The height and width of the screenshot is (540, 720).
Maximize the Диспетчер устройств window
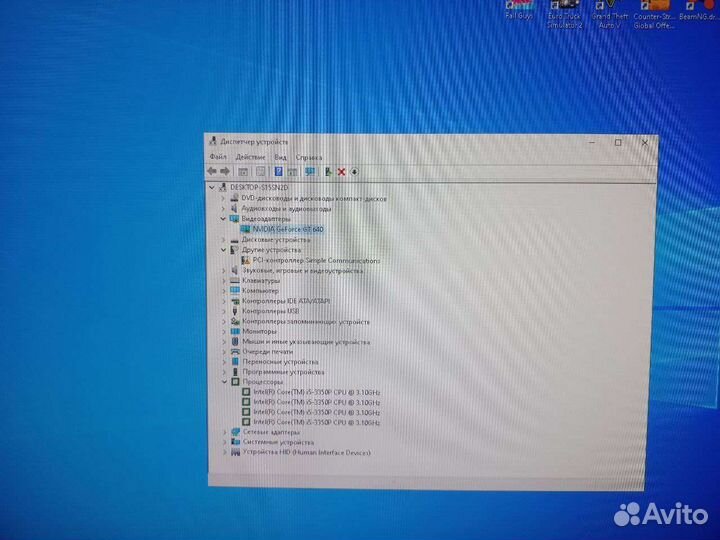click(618, 143)
